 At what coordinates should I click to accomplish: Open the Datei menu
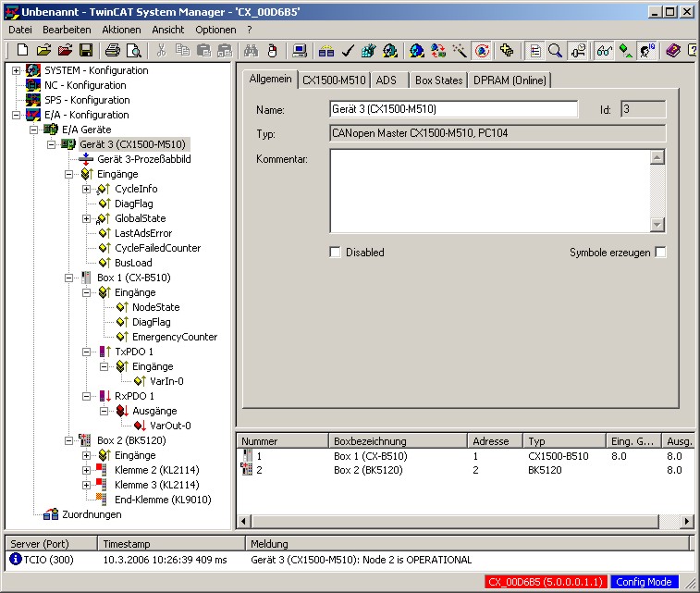pos(20,30)
